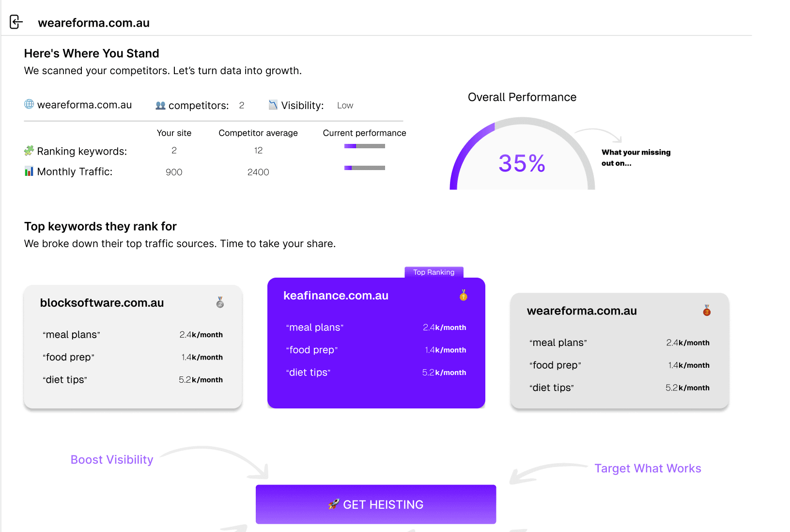Click the Ranking keywords performance bar
The height and width of the screenshot is (532, 790).
click(364, 145)
